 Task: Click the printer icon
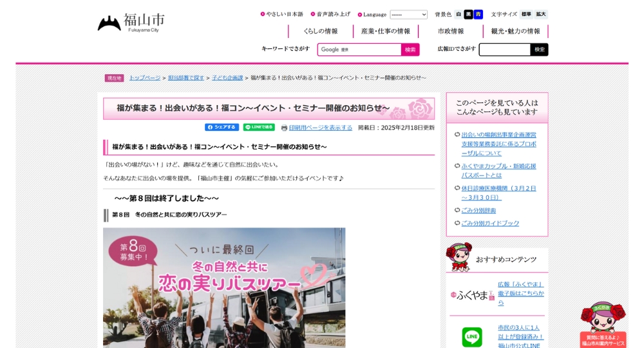tap(284, 128)
